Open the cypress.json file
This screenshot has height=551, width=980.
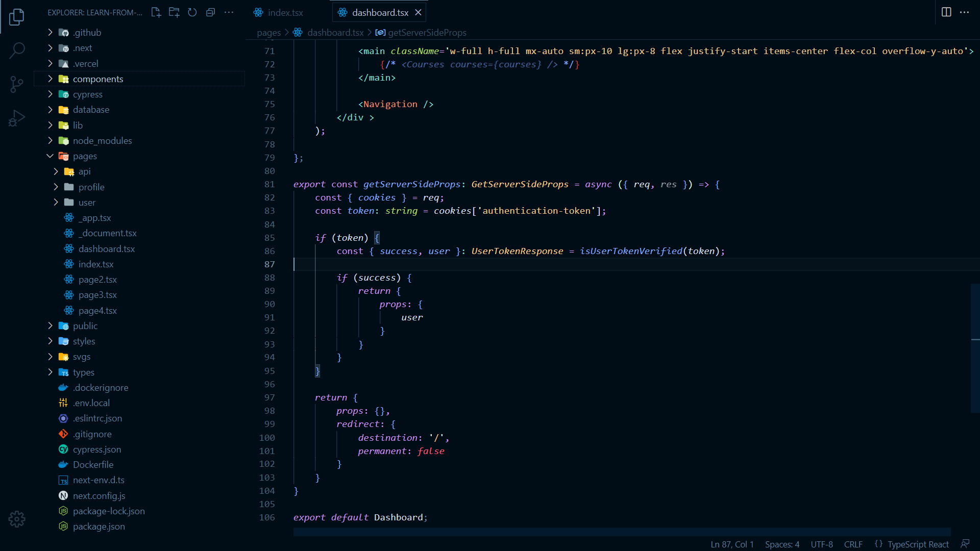[139, 449]
